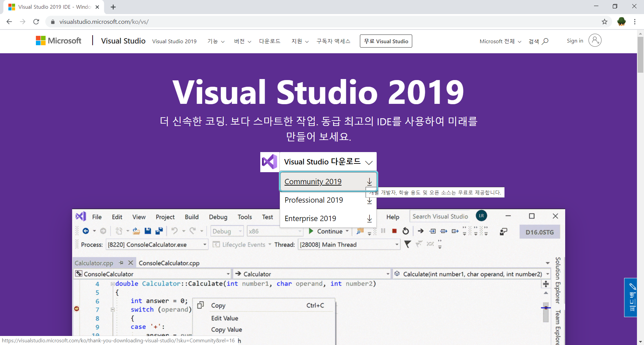This screenshot has width=644, height=345.
Task: Expand the 버전 dropdown menu
Action: point(243,41)
